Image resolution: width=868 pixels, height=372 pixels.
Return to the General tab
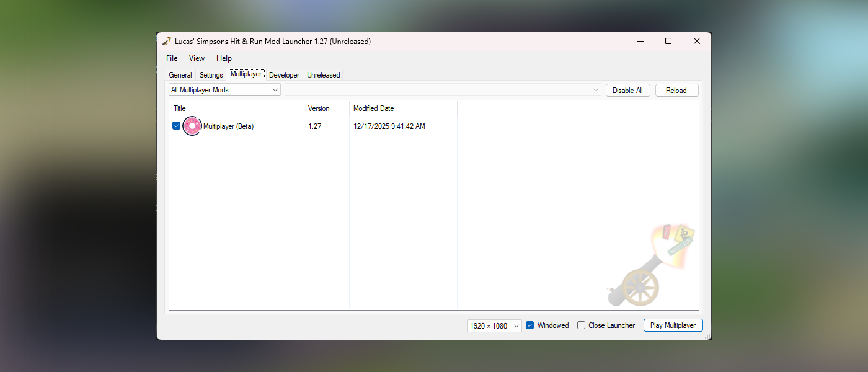[180, 74]
